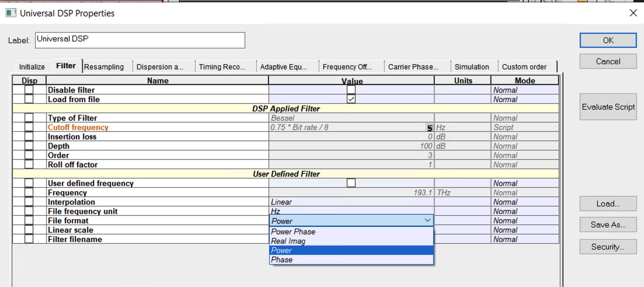Click the Mode column header
This screenshot has height=287, width=644.
pyautogui.click(x=525, y=80)
